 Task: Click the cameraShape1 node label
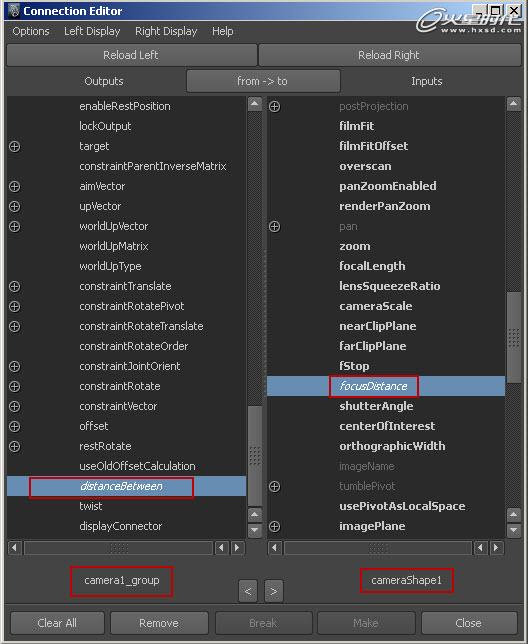(x=406, y=580)
